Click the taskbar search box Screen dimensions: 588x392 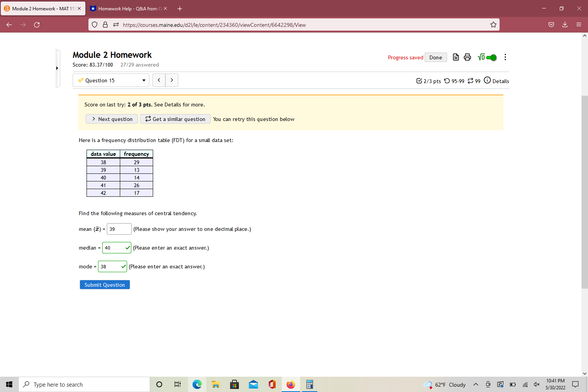(84, 384)
